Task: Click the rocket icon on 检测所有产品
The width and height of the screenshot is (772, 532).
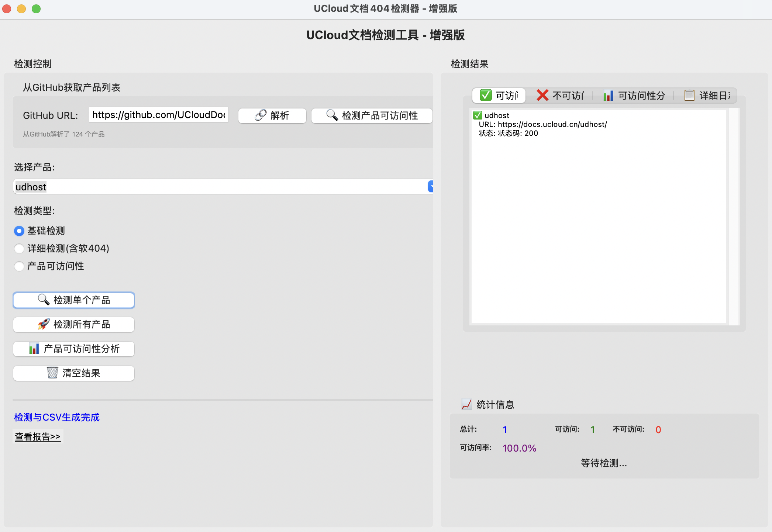Action: [44, 324]
